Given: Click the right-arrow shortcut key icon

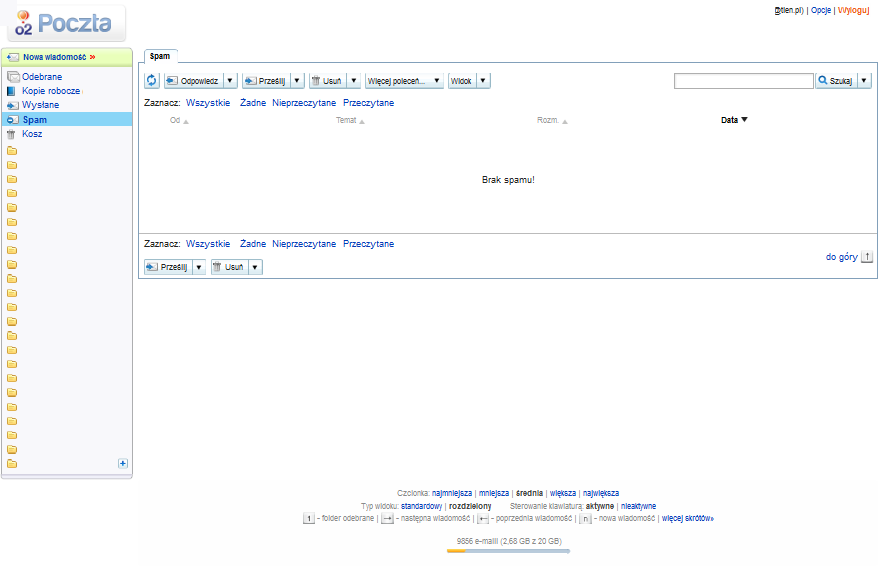Looking at the screenshot, I should pos(387,519).
